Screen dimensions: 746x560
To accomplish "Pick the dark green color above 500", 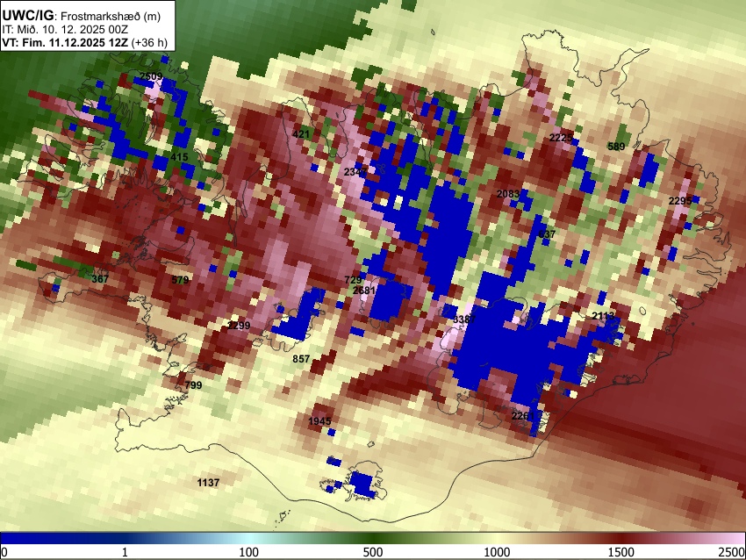I will pos(373,538).
